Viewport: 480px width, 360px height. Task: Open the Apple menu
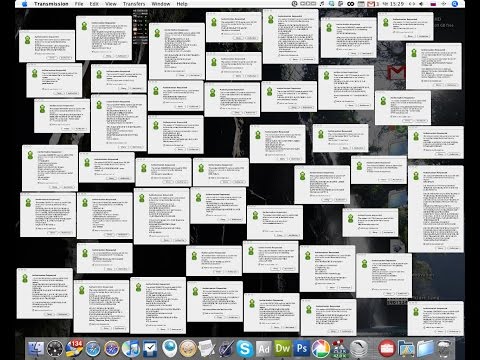[24, 4]
